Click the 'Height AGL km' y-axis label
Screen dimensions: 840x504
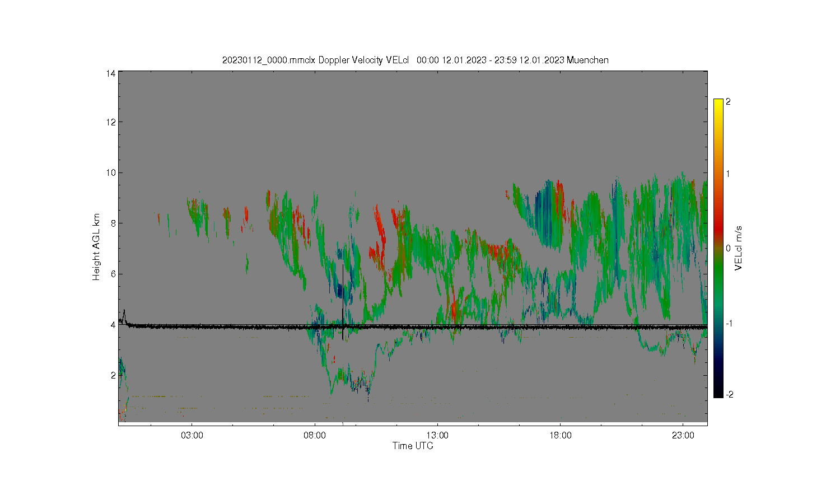click(96, 247)
